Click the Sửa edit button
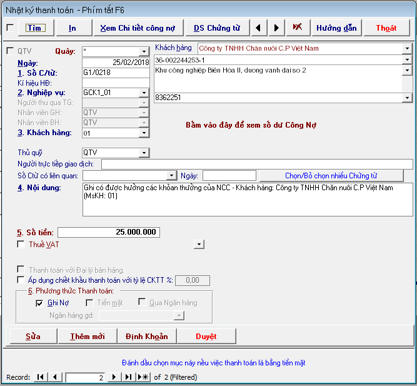 click(33, 336)
